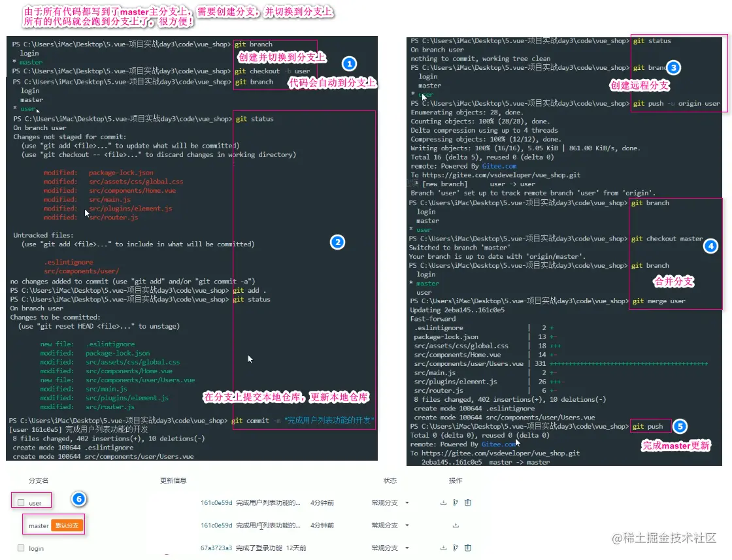Create pull request from user branch row
This screenshot has height=560, width=732.
(x=456, y=502)
